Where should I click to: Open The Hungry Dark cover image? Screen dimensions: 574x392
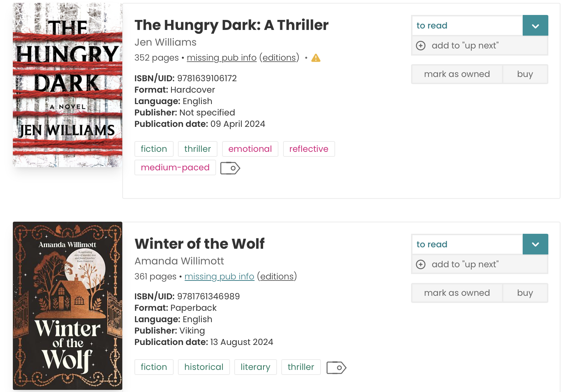[x=67, y=85]
